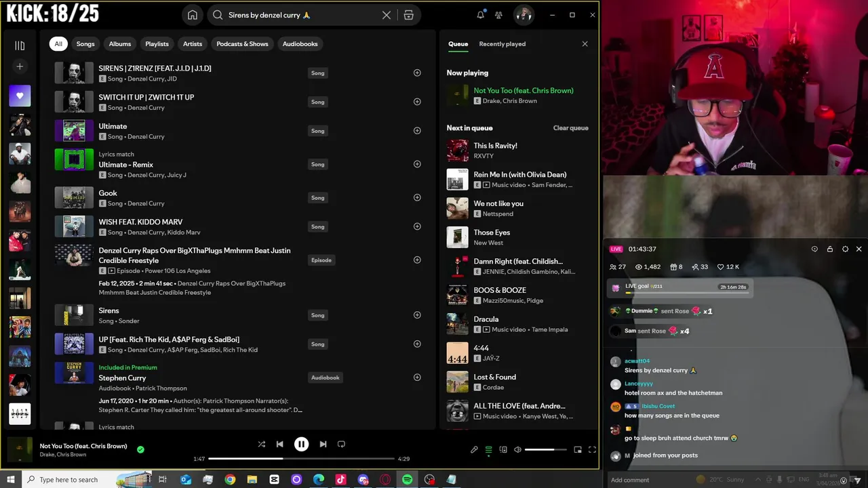Select 4:44 by JAŸ-Z in queue
The width and height of the screenshot is (868, 488).
(x=517, y=353)
